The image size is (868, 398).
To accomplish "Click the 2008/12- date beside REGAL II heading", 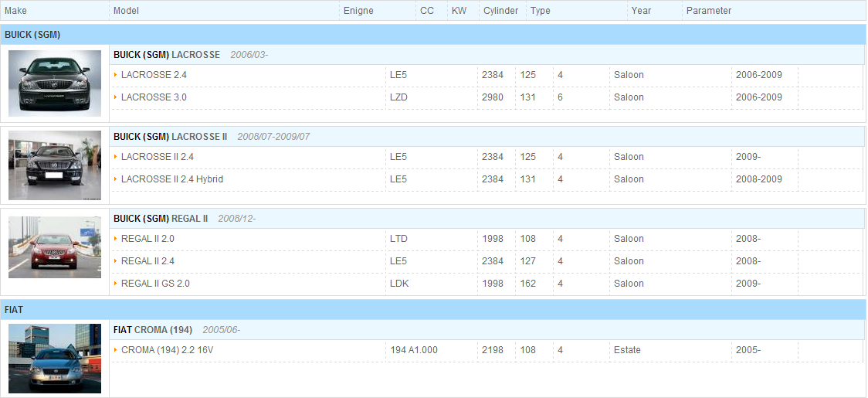I will (x=237, y=219).
